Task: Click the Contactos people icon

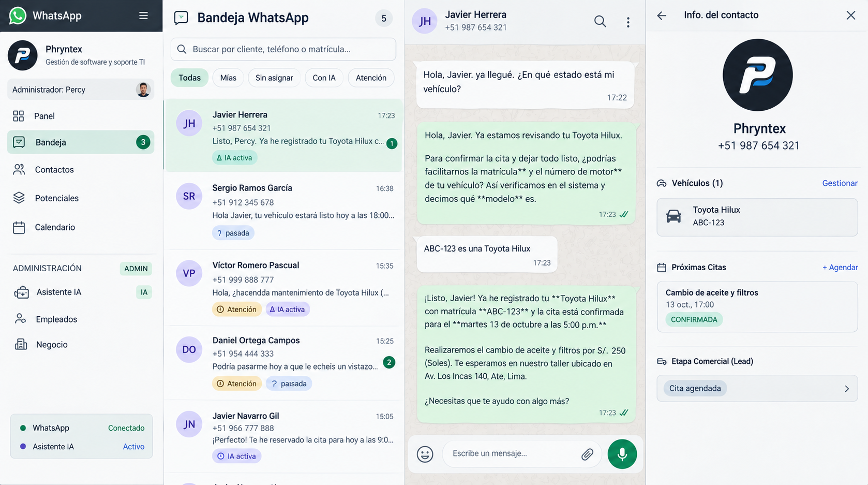Action: coord(19,169)
